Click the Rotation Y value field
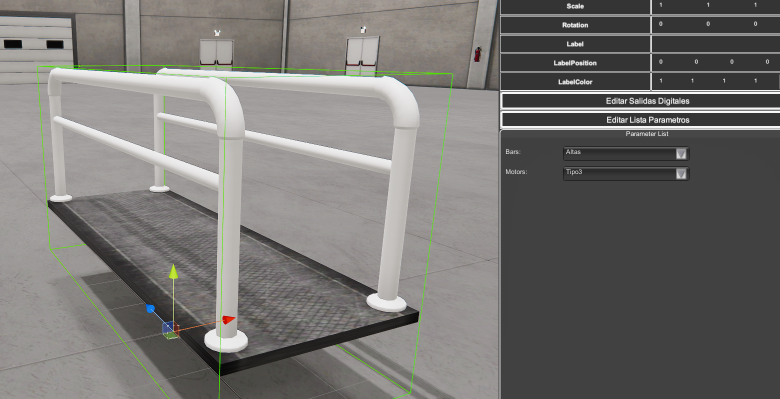This screenshot has width=780, height=399. (x=708, y=24)
